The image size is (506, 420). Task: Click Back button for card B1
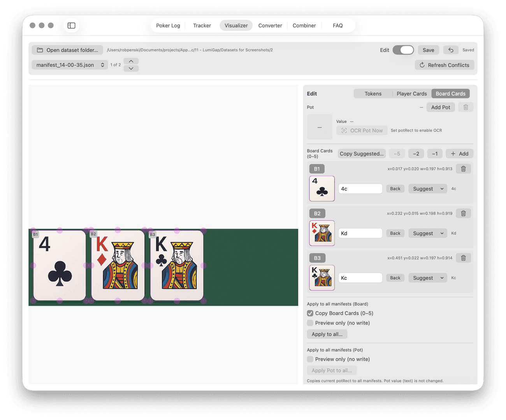395,189
